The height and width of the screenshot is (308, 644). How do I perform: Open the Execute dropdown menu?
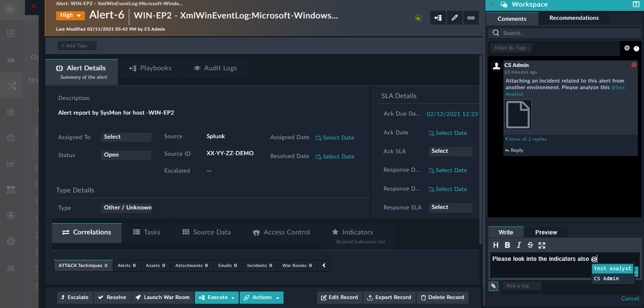click(217, 297)
